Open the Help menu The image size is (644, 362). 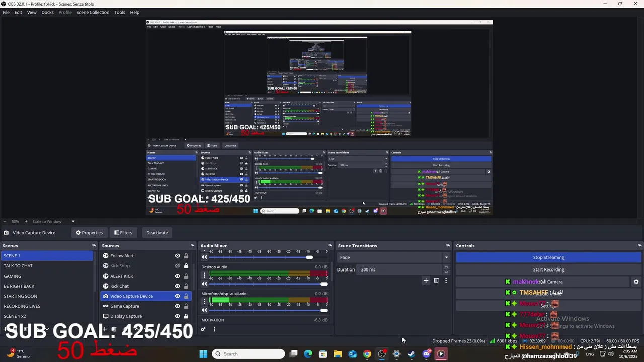[x=135, y=12]
